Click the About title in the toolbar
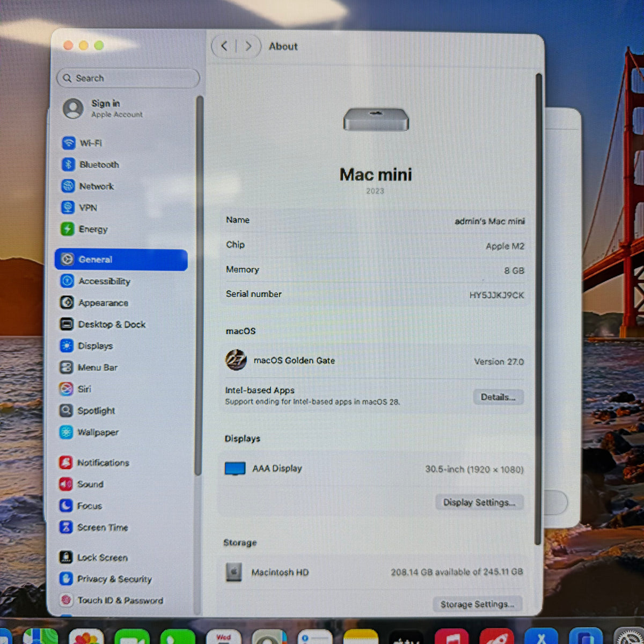Viewport: 644px width, 644px height. [x=283, y=47]
